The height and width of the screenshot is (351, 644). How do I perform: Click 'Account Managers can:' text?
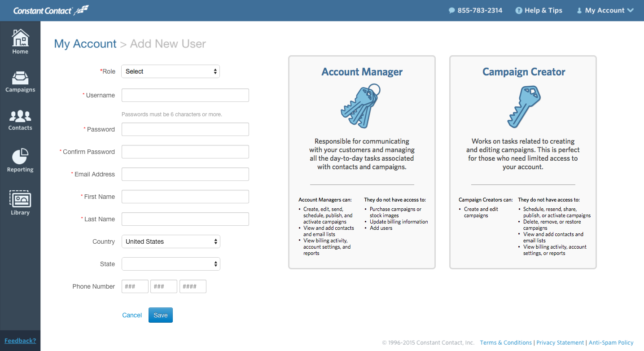(325, 200)
